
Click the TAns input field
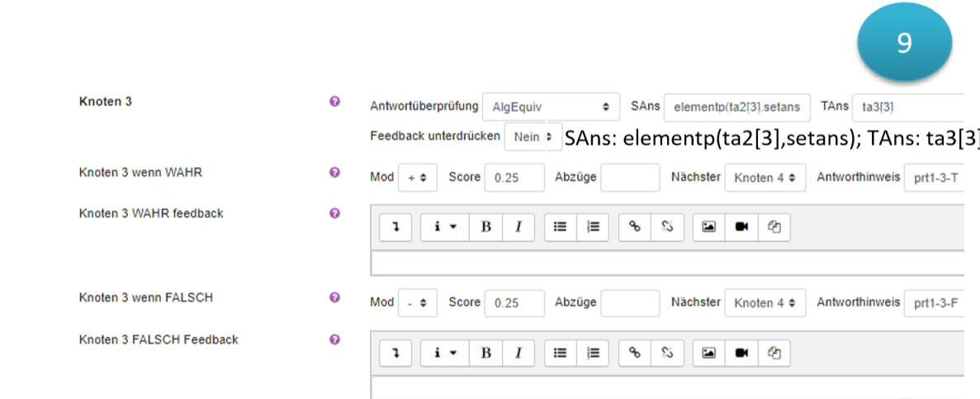pos(908,107)
